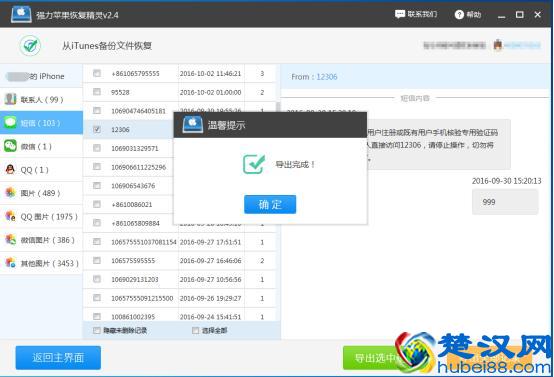Check the box for 95528
The width and height of the screenshot is (554, 377).
tap(97, 92)
